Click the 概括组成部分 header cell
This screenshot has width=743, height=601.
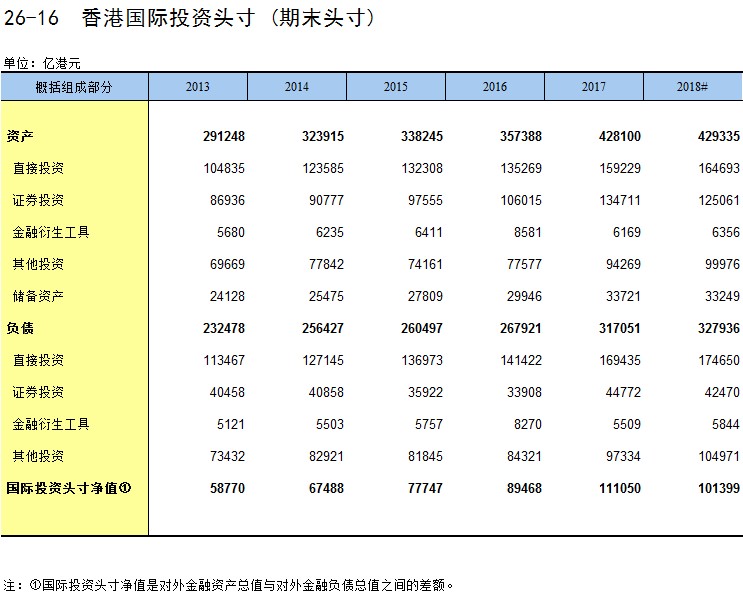(74, 87)
